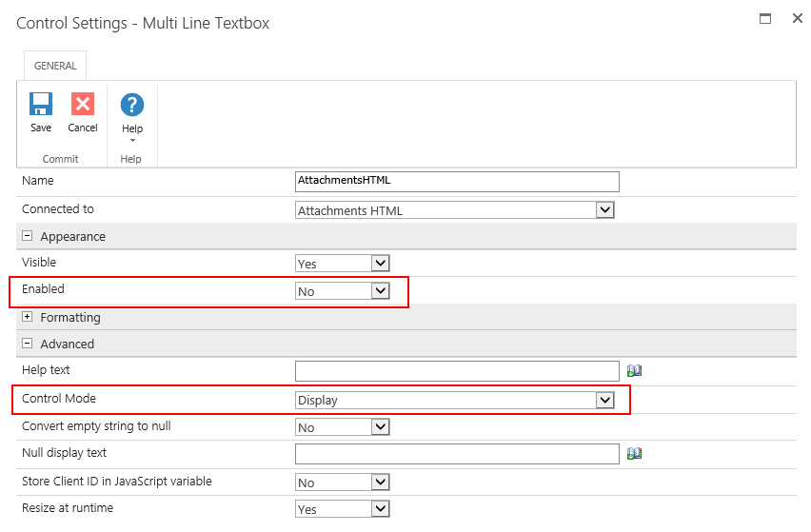The image size is (811, 532).
Task: Click the Formatting section heading text
Action: tap(70, 318)
